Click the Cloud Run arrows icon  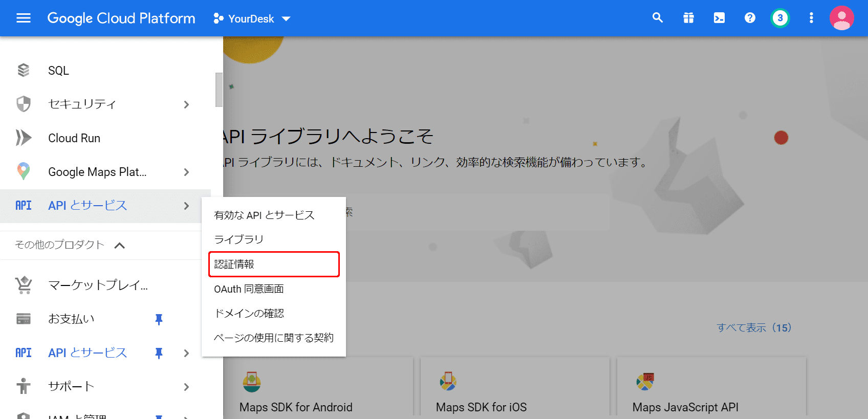point(24,138)
